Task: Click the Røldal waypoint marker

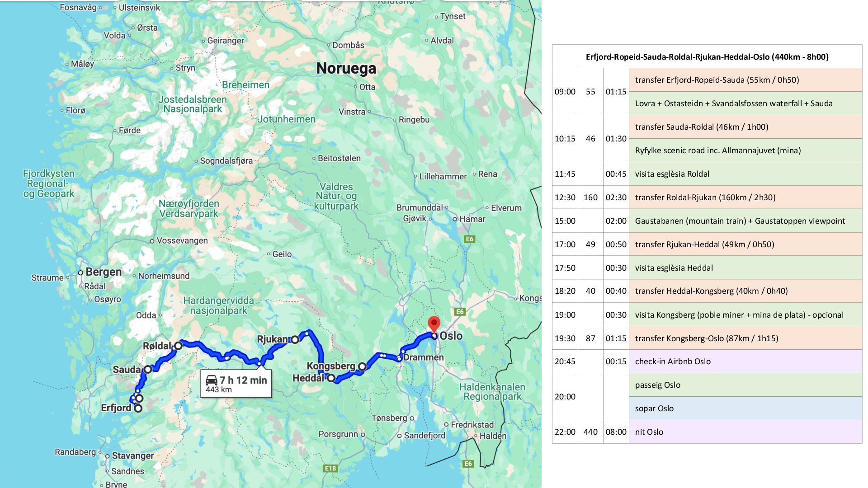Action: pos(178,346)
